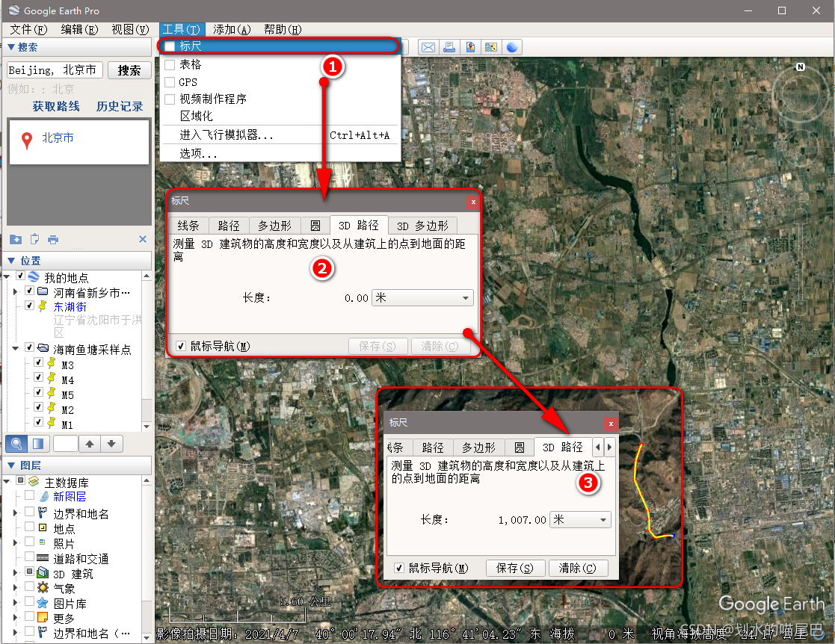Click the 获取路线 link
835x644 pixels.
(x=56, y=106)
